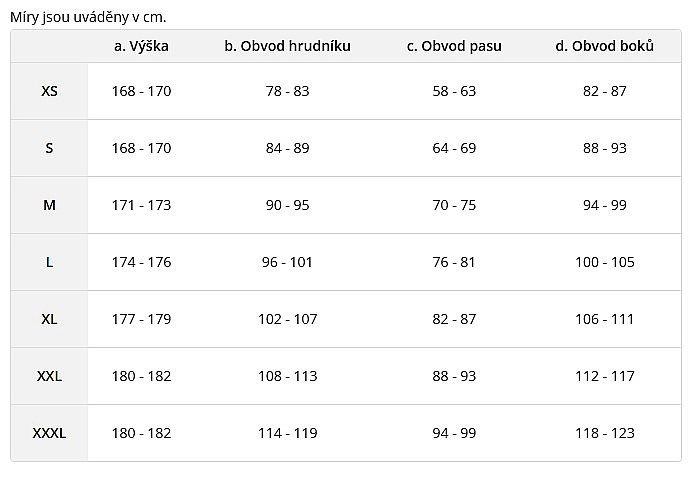
Task: Select the XXXL hip value 118 - 123
Action: pos(605,433)
